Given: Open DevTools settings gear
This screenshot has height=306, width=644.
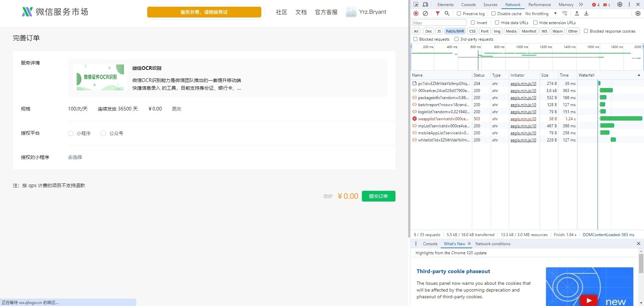Looking at the screenshot, I should (x=620, y=4).
